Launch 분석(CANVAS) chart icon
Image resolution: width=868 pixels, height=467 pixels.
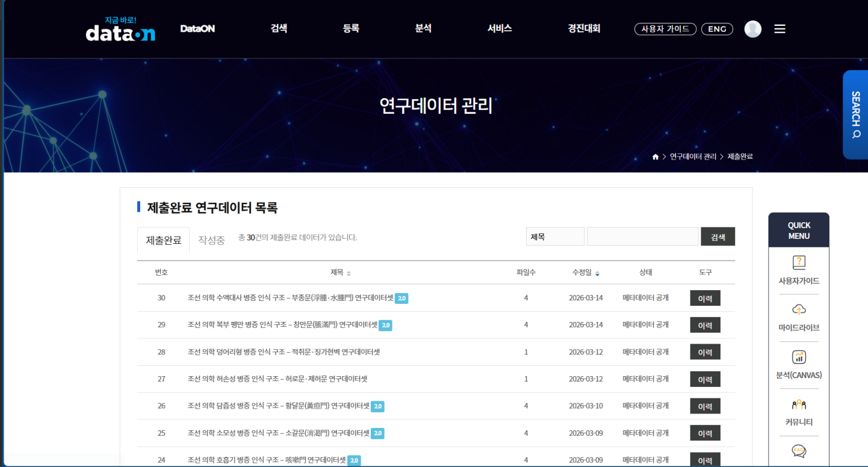798,357
